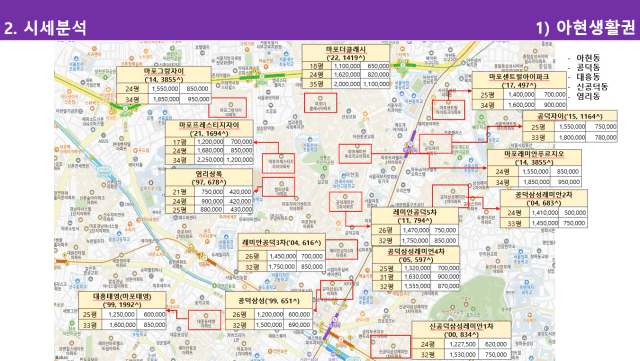Click the '820,000' cell in 마포더클래시
The width and height of the screenshot is (640, 361).
pos(376,75)
